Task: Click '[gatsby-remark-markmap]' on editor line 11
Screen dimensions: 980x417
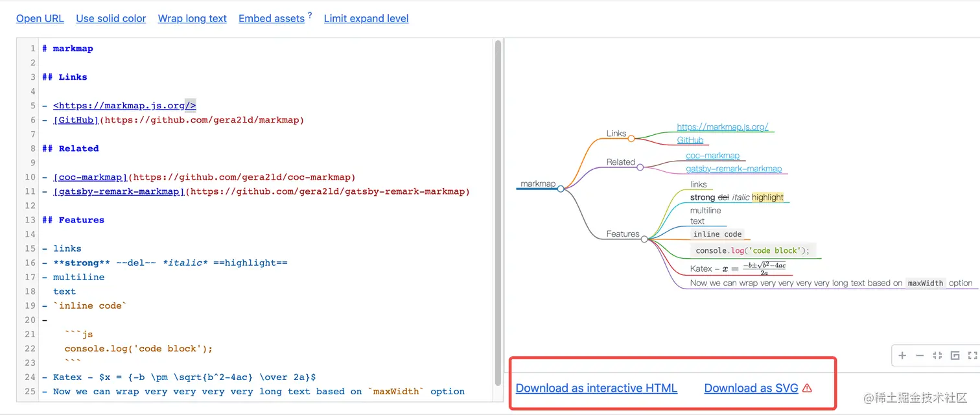Action: [119, 191]
